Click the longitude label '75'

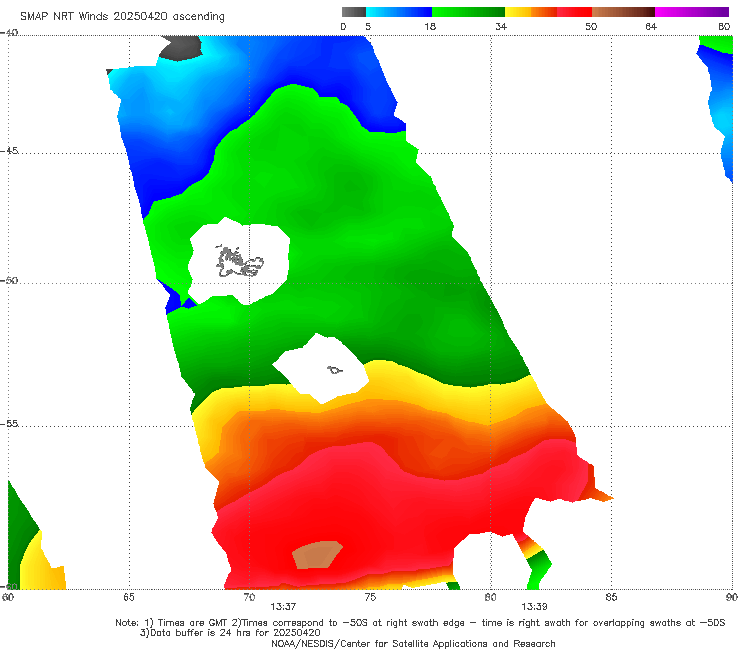point(370,597)
